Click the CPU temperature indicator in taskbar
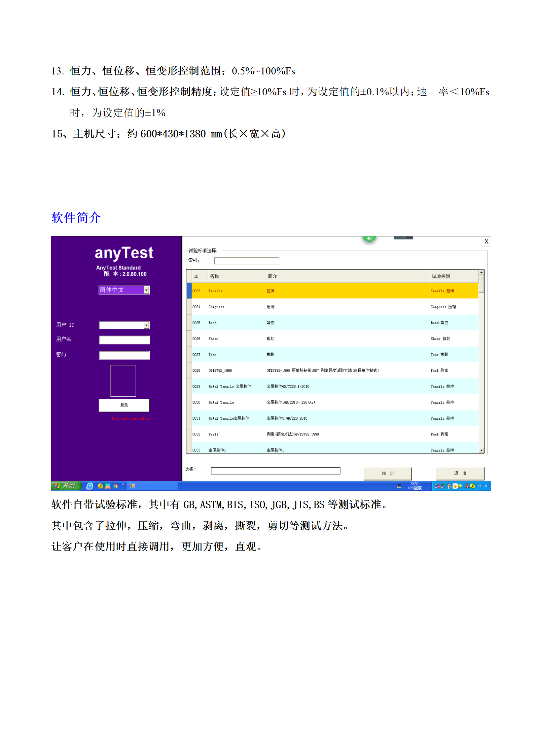The width and height of the screenshot is (534, 756). (x=415, y=486)
